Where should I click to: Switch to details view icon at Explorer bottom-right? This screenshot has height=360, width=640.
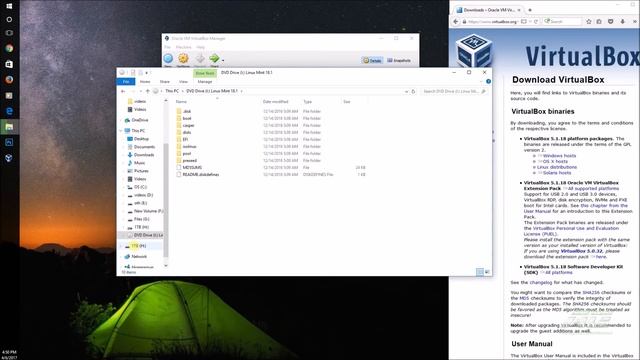[480, 272]
